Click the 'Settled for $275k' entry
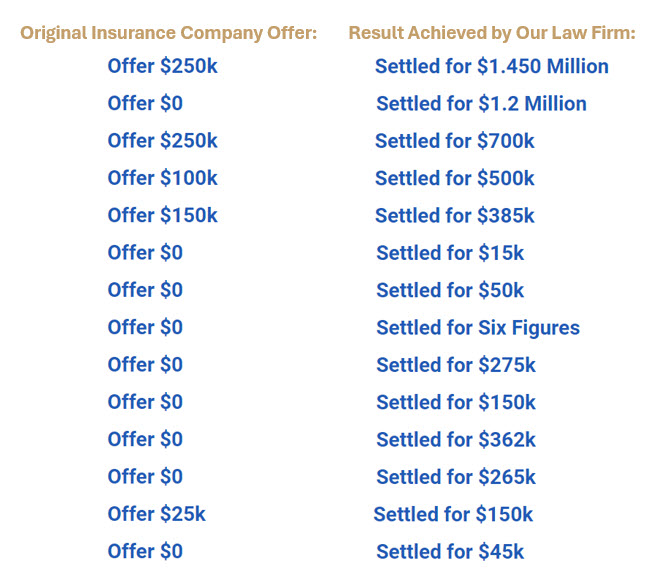Image resolution: width=665 pixels, height=580 pixels. coord(456,365)
